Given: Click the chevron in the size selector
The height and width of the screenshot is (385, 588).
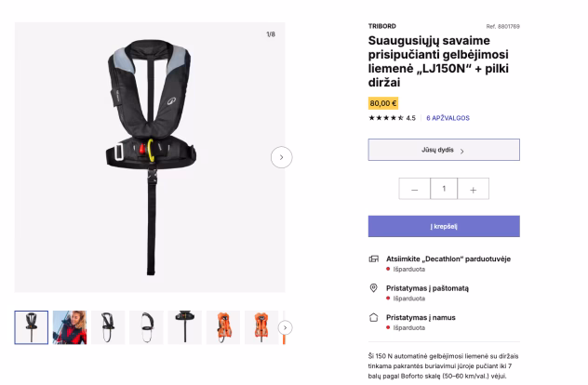Looking at the screenshot, I should point(462,151).
